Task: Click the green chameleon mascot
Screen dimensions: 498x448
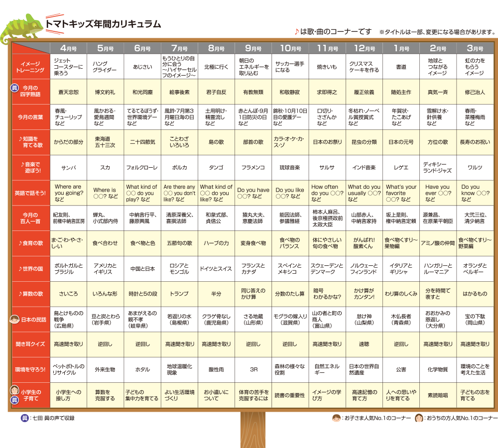Action: [x=21, y=30]
